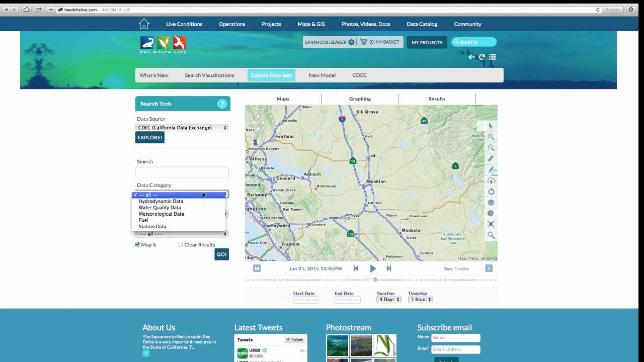Open Live Conditions menu
The width and height of the screenshot is (644, 362).
pos(184,24)
